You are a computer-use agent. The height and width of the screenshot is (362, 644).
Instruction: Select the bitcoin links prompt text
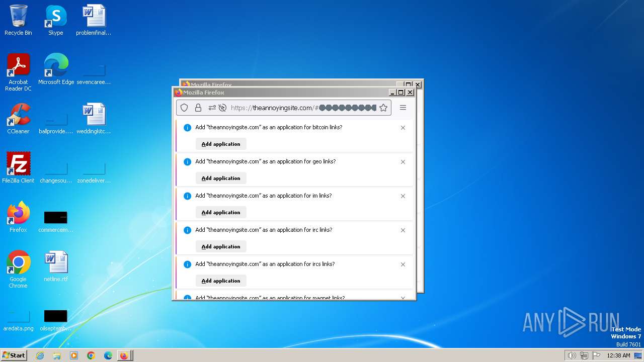point(269,127)
